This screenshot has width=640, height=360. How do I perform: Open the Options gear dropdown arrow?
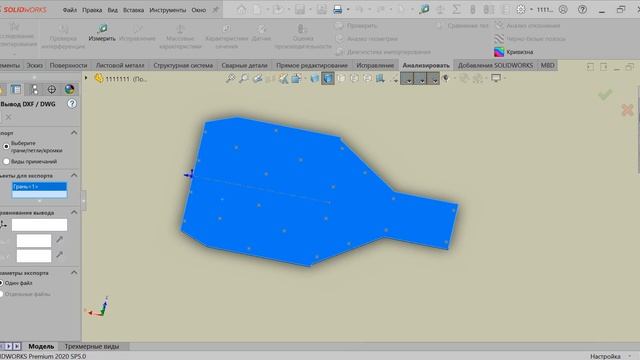(531, 10)
